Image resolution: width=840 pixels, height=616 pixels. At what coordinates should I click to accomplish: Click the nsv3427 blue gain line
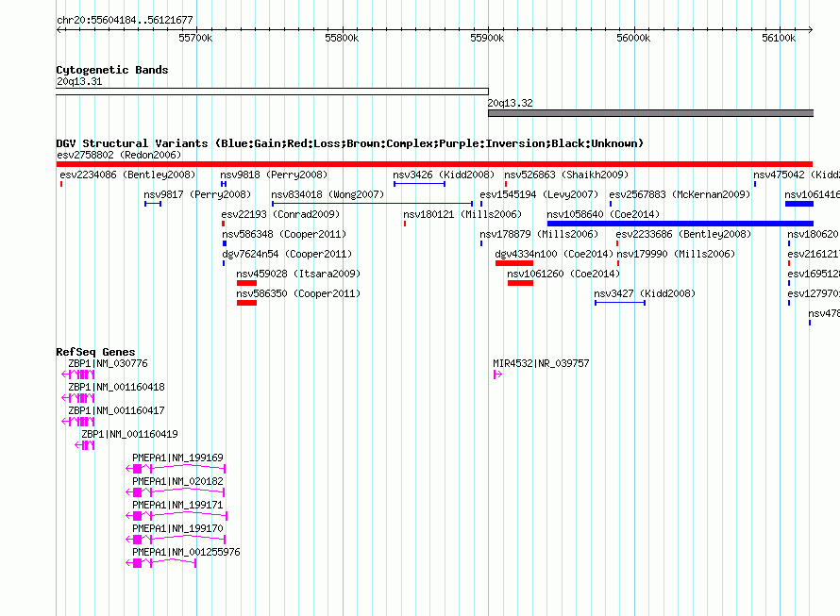click(x=620, y=303)
